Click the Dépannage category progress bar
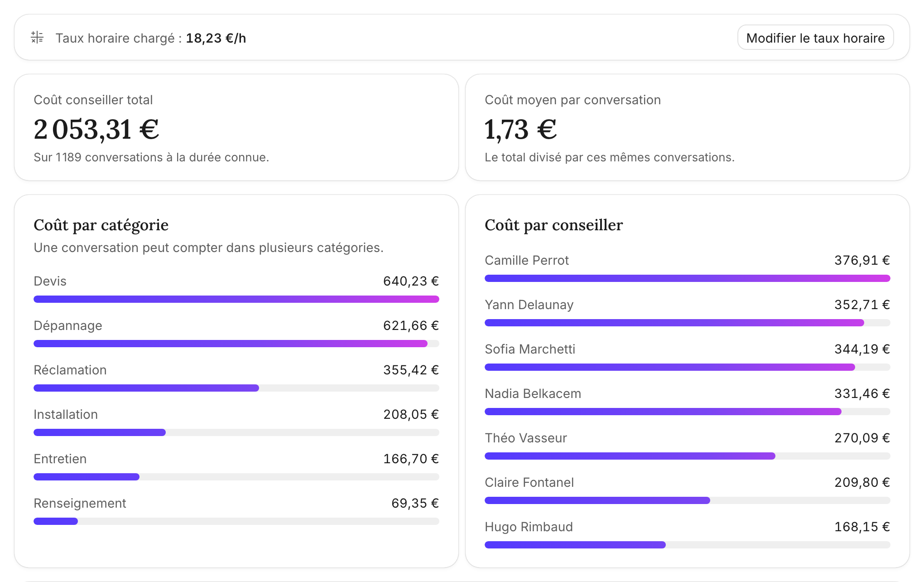 point(236,344)
